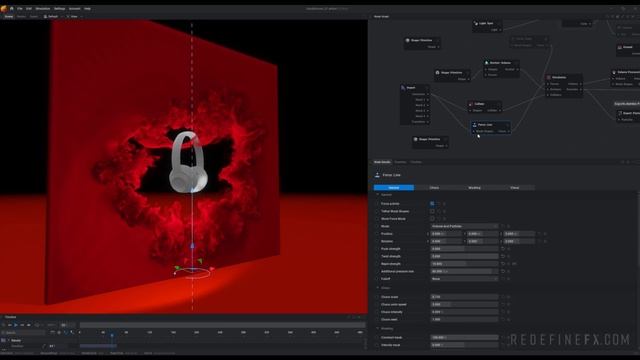Image resolution: width=640 pixels, height=360 pixels.
Task: Click the blue Y-axis arrow of gizmo
Action: tap(192, 246)
